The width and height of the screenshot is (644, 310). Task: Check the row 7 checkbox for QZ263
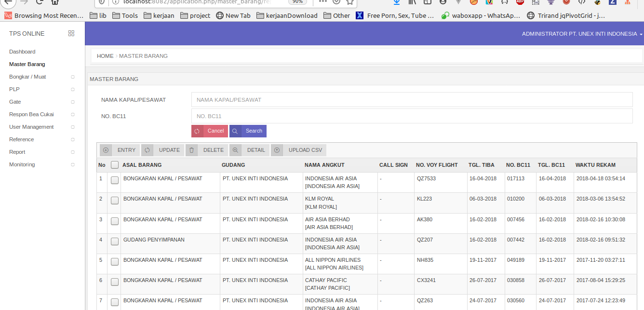click(x=115, y=302)
